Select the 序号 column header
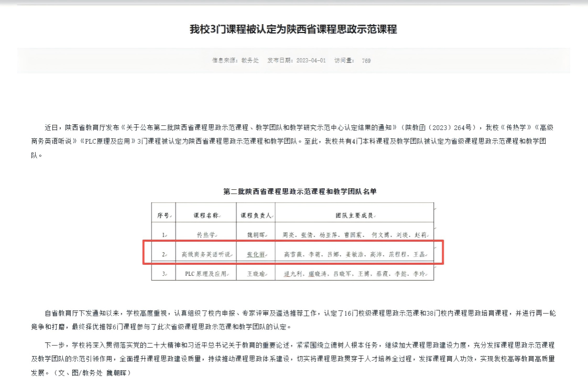This screenshot has width=588, height=387. coord(163,216)
